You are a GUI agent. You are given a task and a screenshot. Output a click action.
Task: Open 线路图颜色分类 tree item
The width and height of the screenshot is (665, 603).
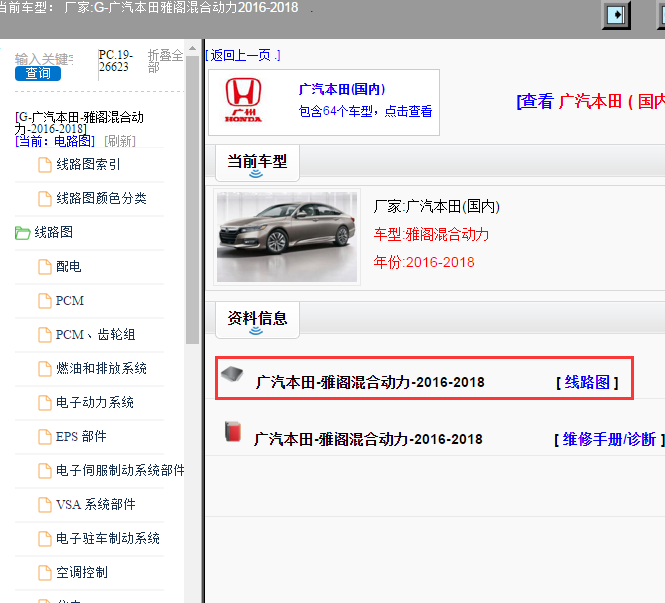(x=101, y=198)
